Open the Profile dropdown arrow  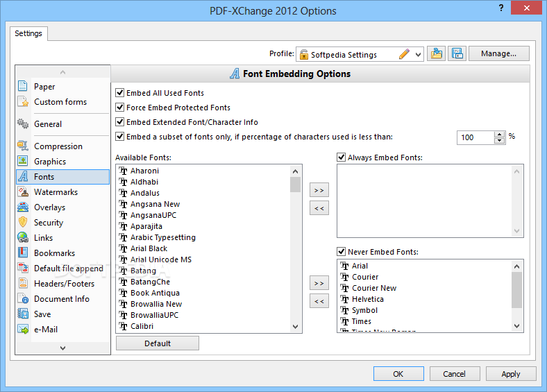click(x=418, y=54)
